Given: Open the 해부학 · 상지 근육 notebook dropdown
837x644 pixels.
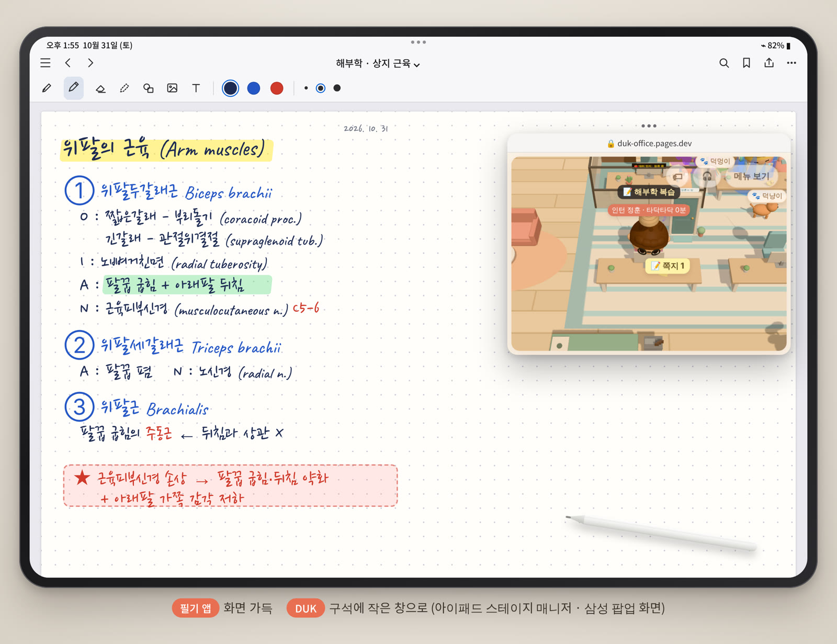Looking at the screenshot, I should click(x=378, y=64).
